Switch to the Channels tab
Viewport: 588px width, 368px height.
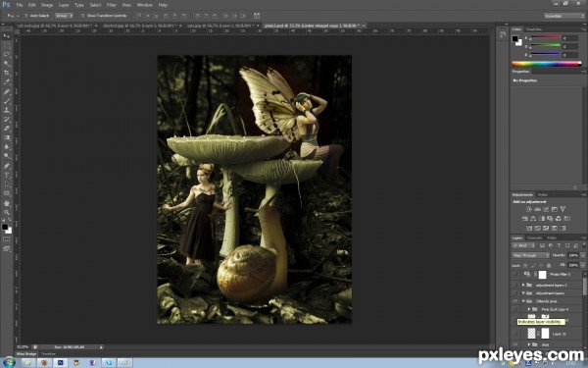[x=534, y=237]
